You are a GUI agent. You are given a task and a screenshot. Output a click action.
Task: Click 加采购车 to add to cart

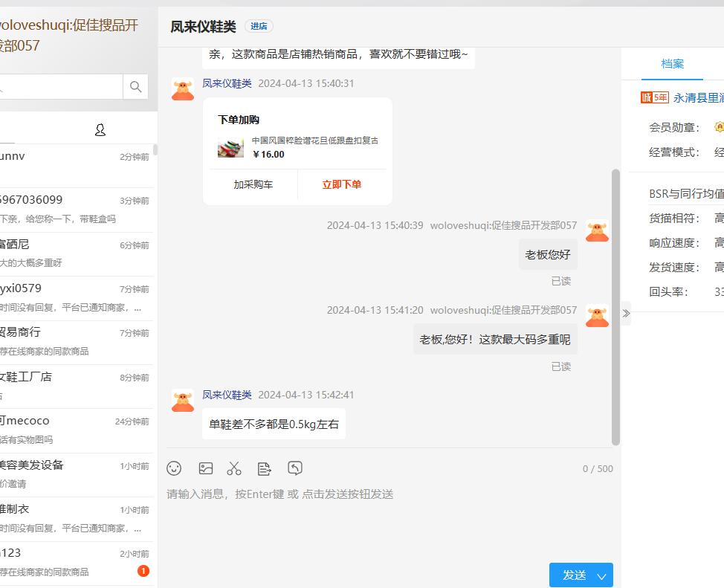tap(253, 184)
